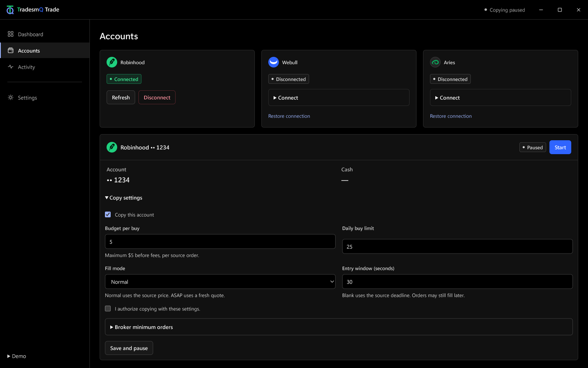Click the Robinhood feather logo in broker card

(x=112, y=62)
